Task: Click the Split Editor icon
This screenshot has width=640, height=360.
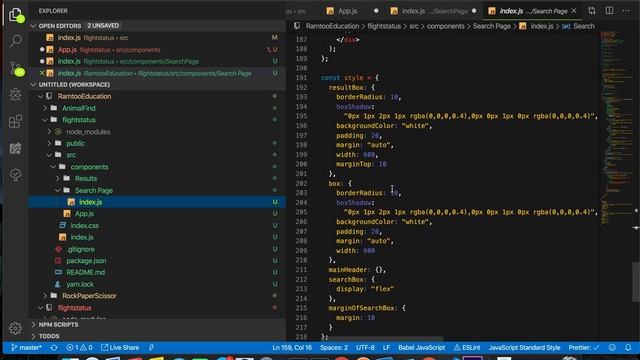Action: (609, 11)
